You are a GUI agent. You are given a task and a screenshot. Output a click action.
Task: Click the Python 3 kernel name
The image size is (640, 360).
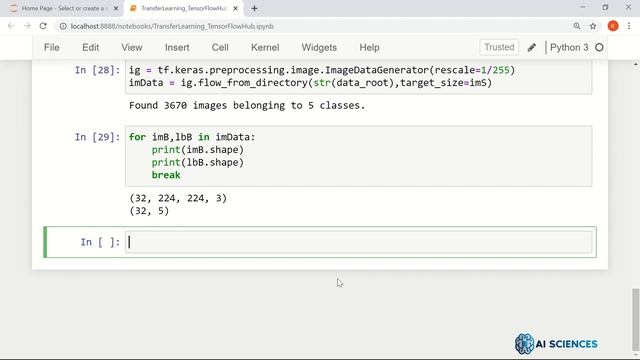point(569,47)
